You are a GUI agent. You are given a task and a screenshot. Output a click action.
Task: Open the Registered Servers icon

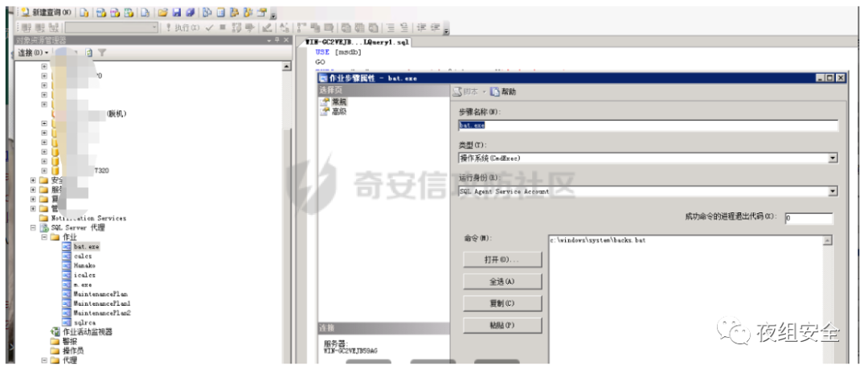207,12
